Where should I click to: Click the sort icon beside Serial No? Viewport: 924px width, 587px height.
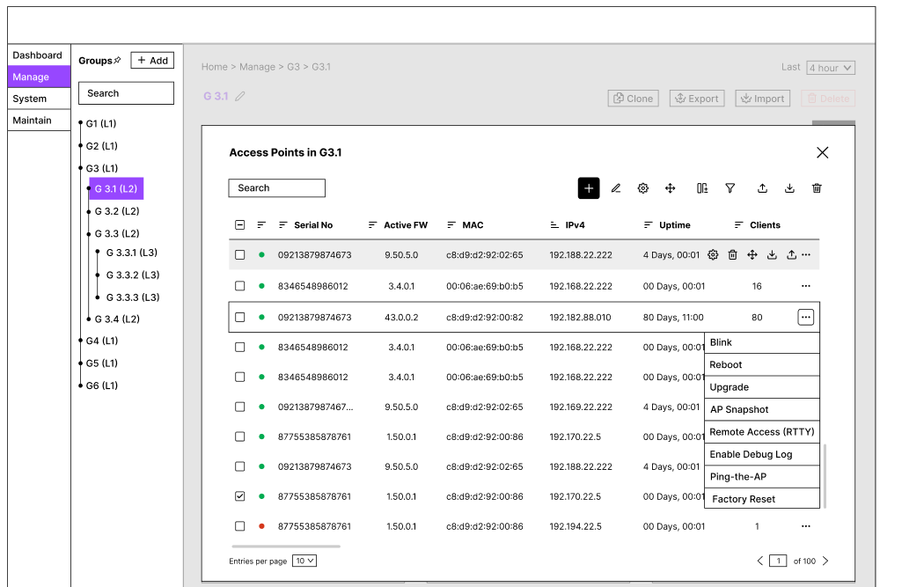[282, 225]
